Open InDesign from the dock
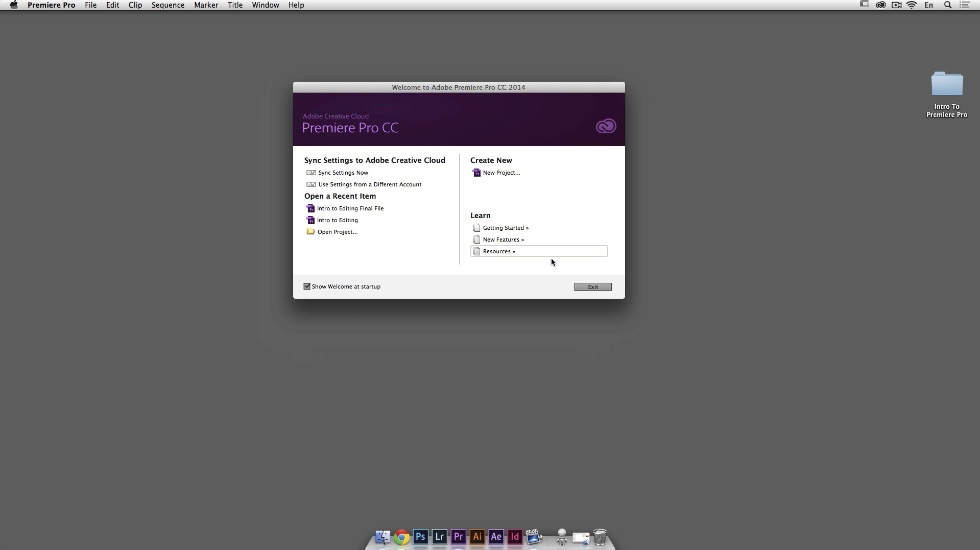 (515, 537)
